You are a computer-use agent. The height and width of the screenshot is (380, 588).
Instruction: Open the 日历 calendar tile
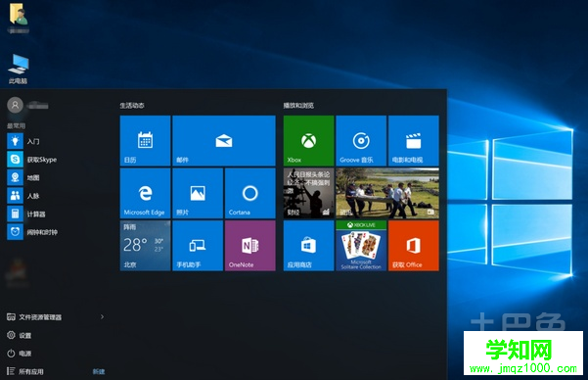(145, 141)
